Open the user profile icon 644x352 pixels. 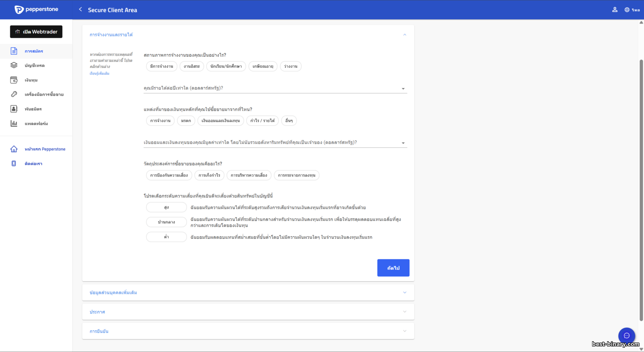[x=615, y=9]
